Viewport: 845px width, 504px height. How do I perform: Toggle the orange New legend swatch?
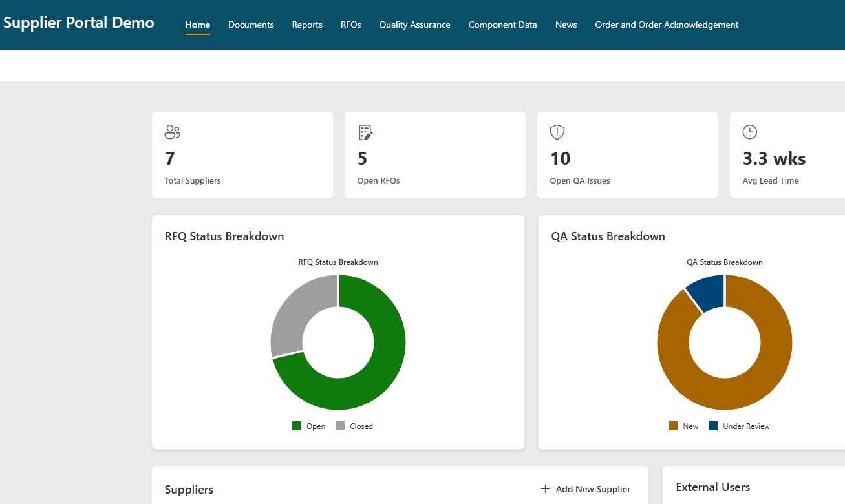pos(673,426)
